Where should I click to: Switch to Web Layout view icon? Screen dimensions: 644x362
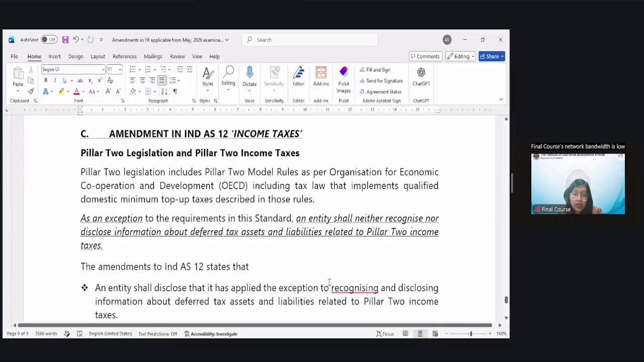(x=435, y=334)
